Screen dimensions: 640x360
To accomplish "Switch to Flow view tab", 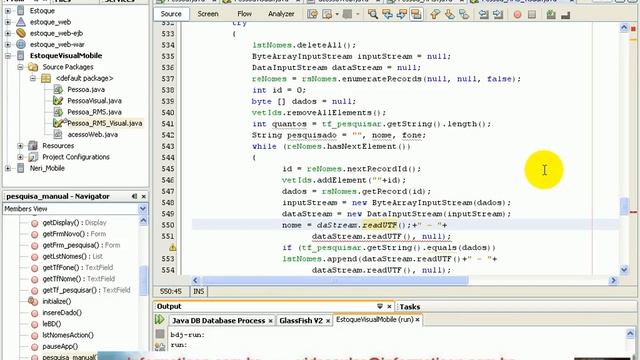I will point(244,14).
